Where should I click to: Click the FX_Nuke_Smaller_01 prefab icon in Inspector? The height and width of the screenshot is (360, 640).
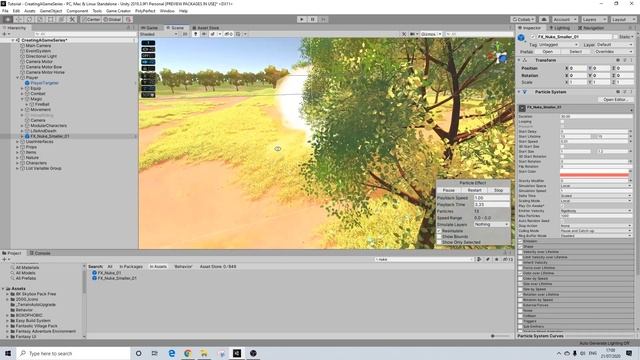click(x=521, y=38)
